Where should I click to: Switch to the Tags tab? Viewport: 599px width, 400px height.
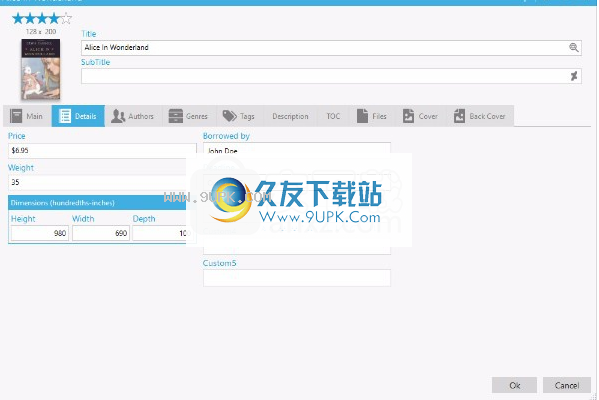point(240,116)
